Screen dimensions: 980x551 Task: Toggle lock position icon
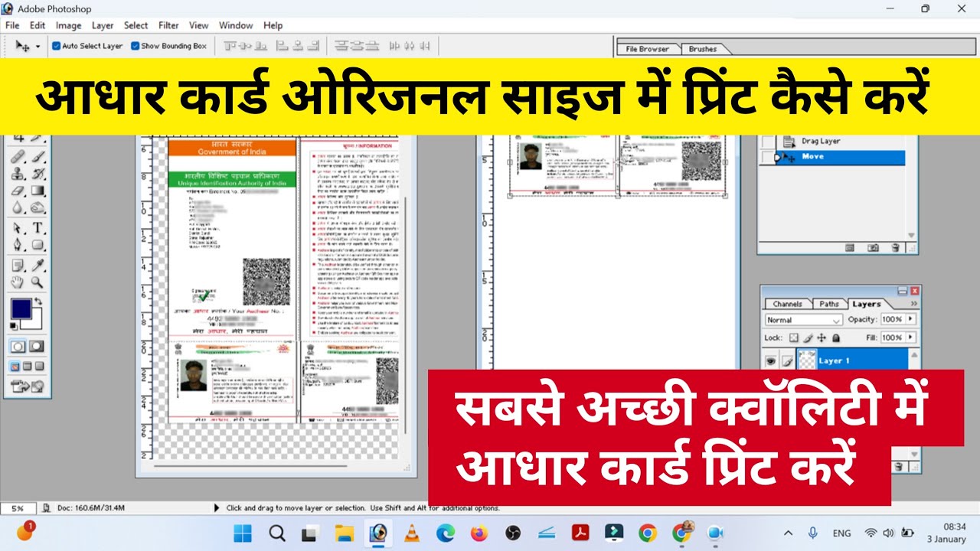(x=822, y=338)
